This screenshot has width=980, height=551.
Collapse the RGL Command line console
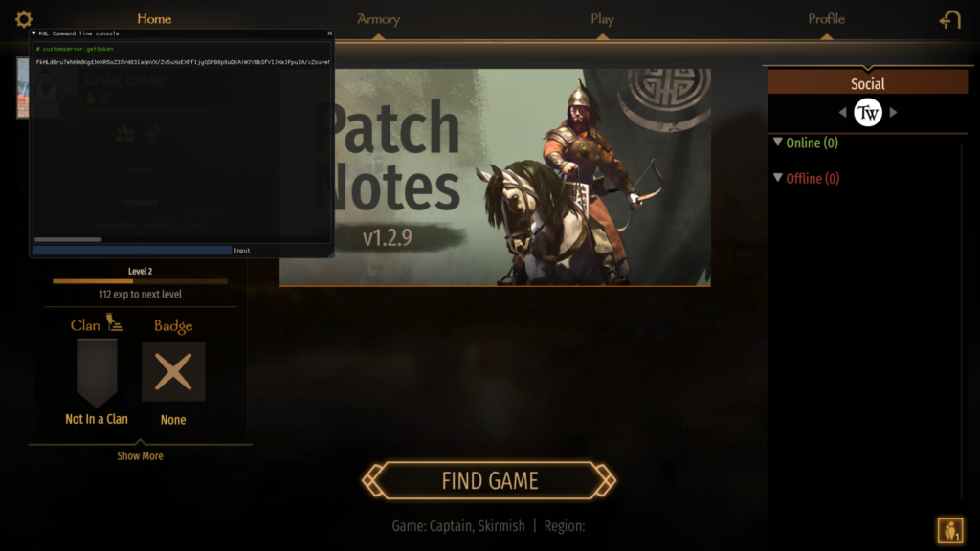33,33
